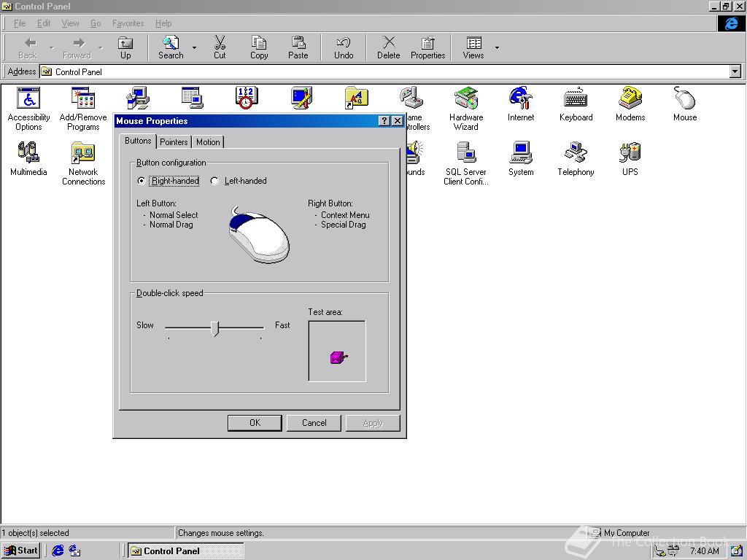Open Accessibility Options
Viewport: 747px width, 560px height.
28,102
